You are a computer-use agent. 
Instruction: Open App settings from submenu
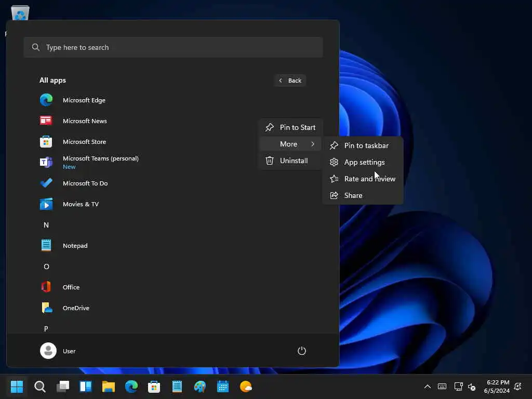[363, 162]
